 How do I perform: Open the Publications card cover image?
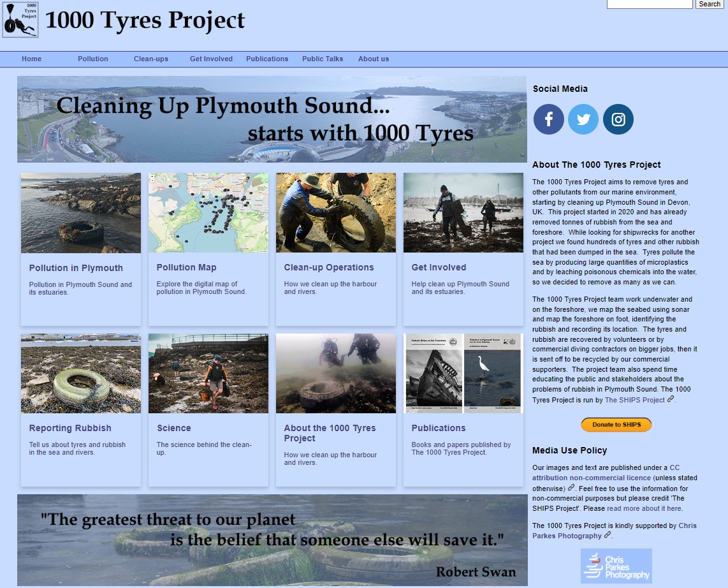[x=463, y=373]
